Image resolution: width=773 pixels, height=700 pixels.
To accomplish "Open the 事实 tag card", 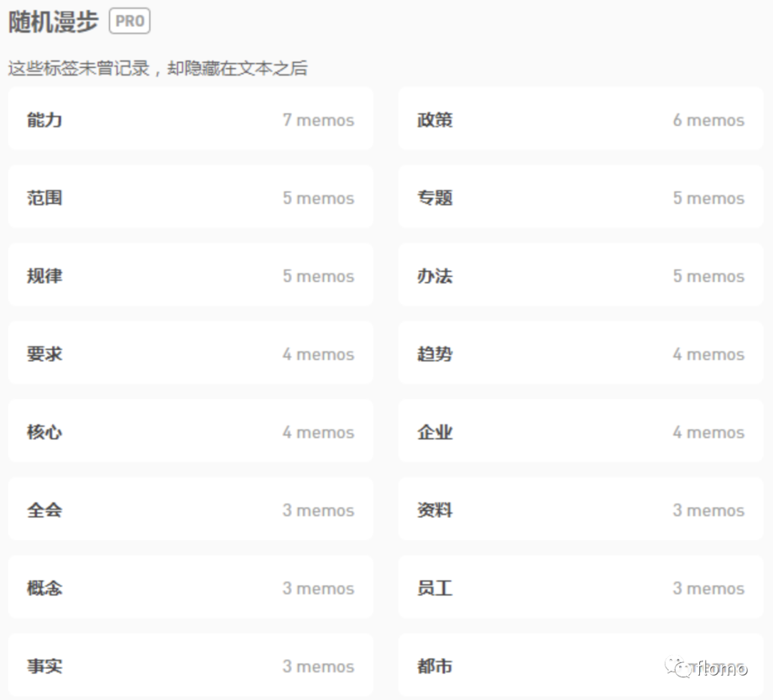I will click(x=190, y=665).
